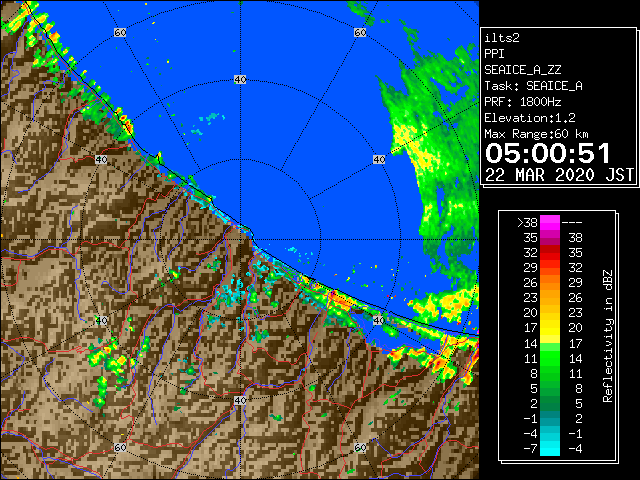This screenshot has height=480, width=640.
Task: Click the '---' legend label
Action: point(572,223)
